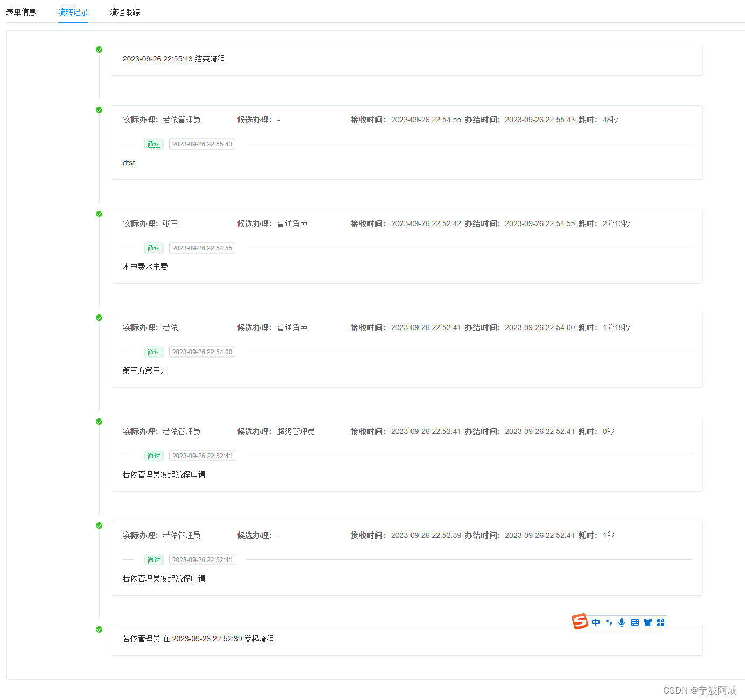Image resolution: width=745 pixels, height=700 pixels.
Task: Activate voice input in the Sogou toolbar
Action: click(622, 622)
